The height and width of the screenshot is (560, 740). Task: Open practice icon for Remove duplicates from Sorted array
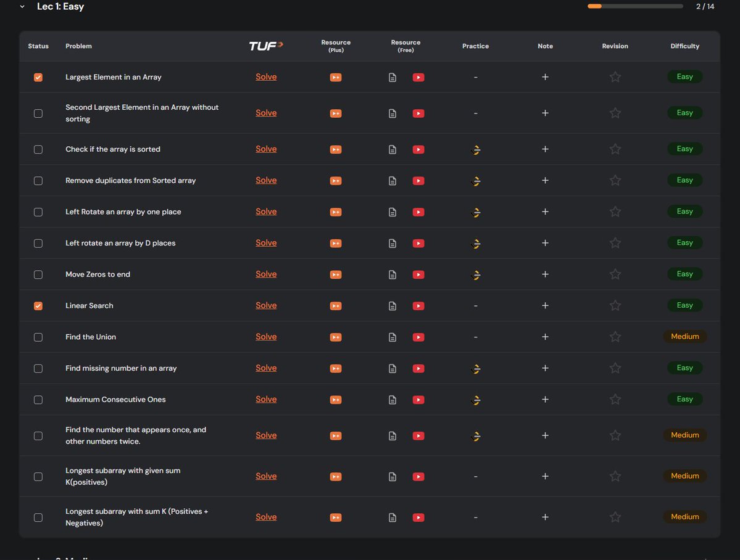pyautogui.click(x=476, y=181)
